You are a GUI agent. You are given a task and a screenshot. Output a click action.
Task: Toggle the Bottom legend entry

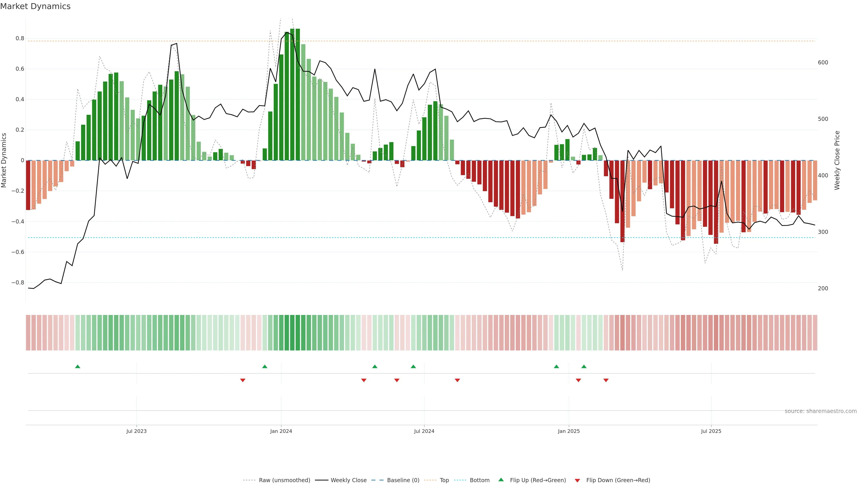(479, 480)
